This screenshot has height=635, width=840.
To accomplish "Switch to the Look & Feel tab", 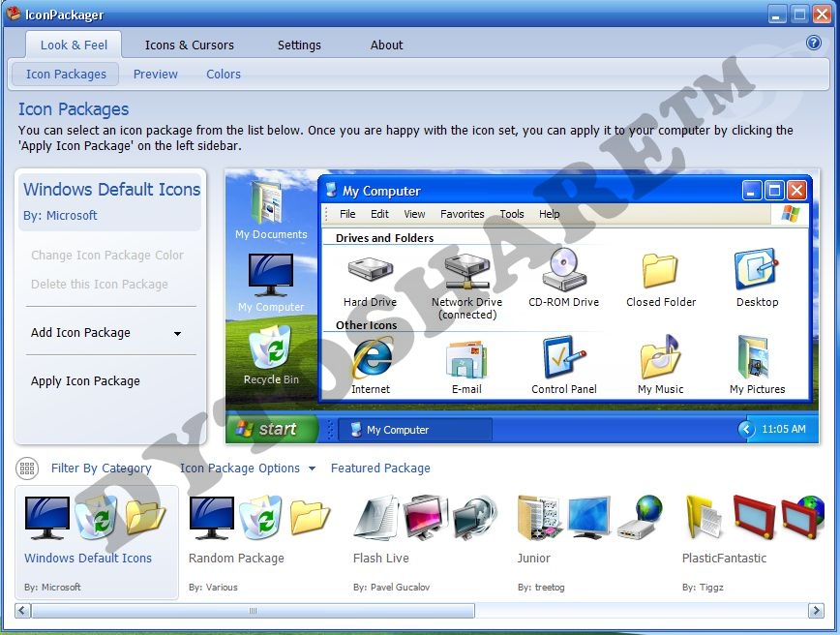I will pyautogui.click(x=74, y=45).
